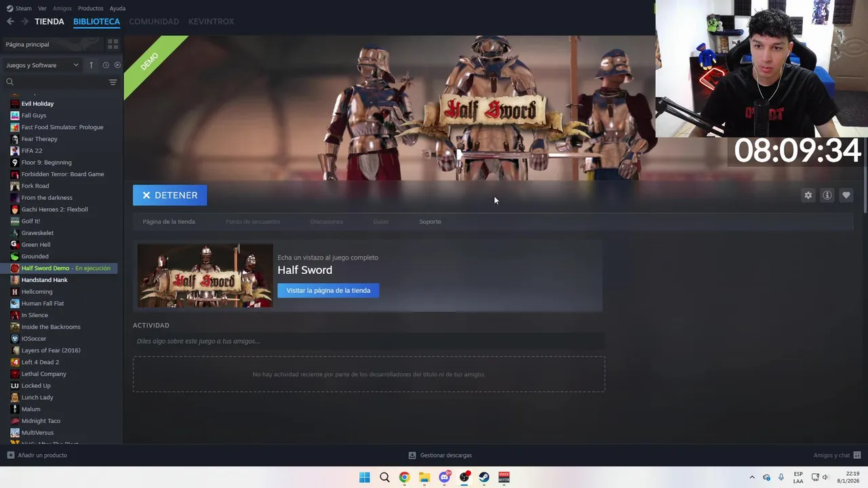Open Gestionar descargas downloads icon
The height and width of the screenshot is (488, 868).
[x=412, y=455]
